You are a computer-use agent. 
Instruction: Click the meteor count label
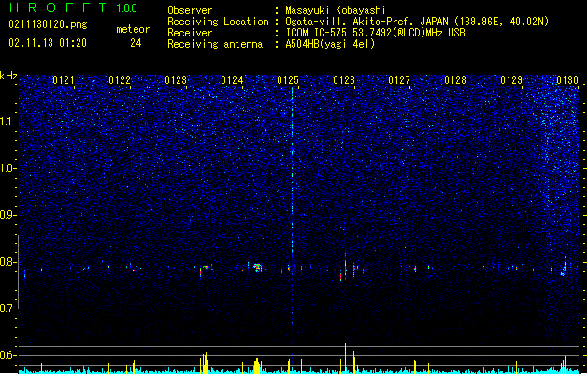pyautogui.click(x=133, y=29)
